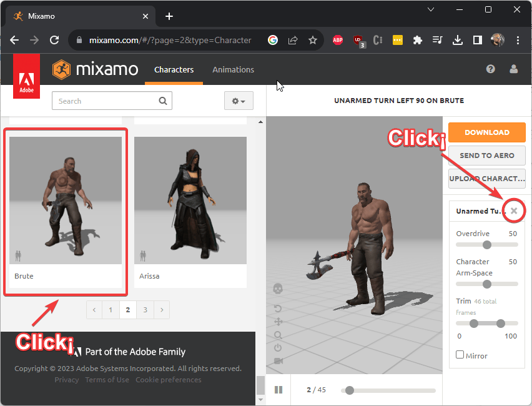Bookmark this page with the star icon

(x=312, y=40)
